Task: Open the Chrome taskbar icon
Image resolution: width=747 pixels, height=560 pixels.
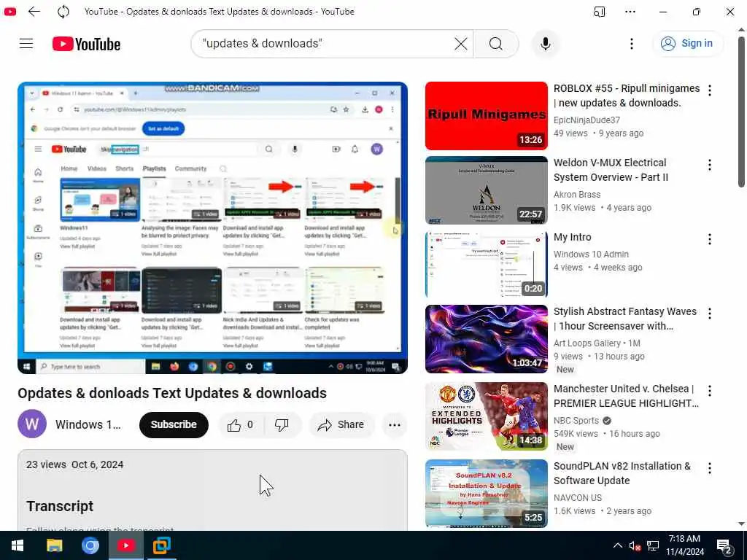Action: click(x=90, y=545)
